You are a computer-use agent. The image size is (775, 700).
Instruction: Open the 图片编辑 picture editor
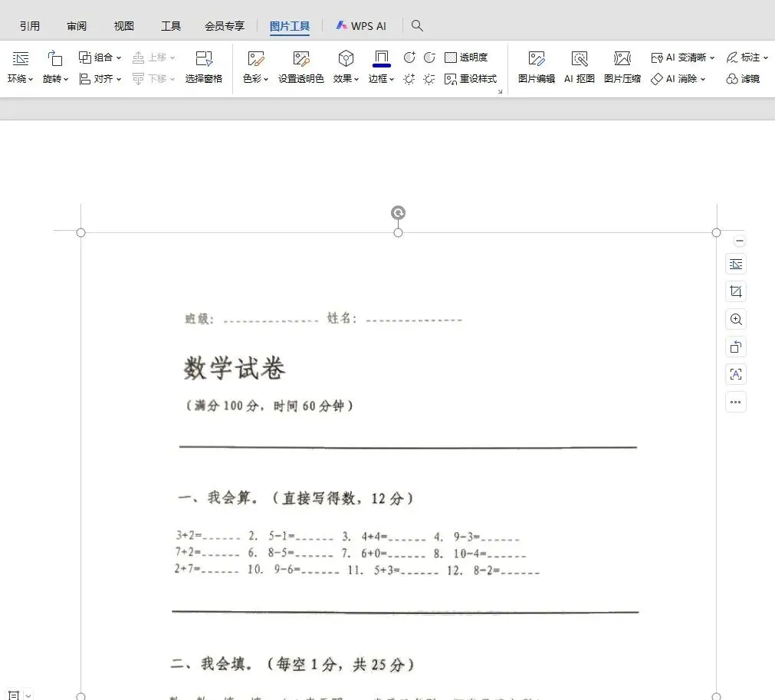tap(535, 67)
